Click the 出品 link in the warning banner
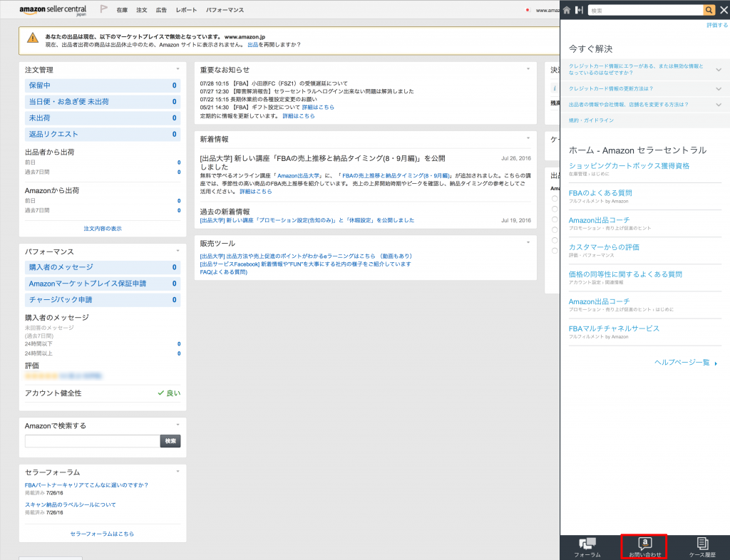This screenshot has width=730, height=560. point(252,45)
